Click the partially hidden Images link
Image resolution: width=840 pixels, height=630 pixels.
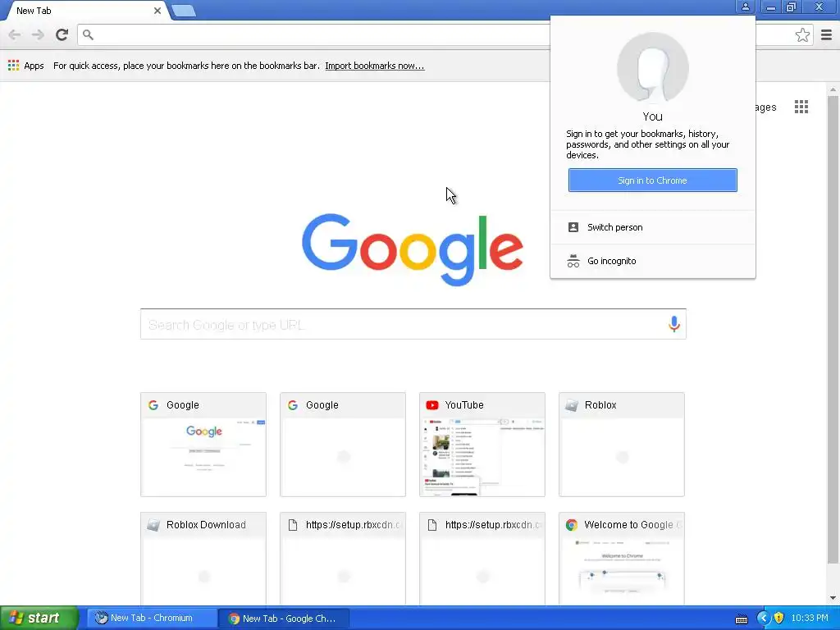point(766,107)
